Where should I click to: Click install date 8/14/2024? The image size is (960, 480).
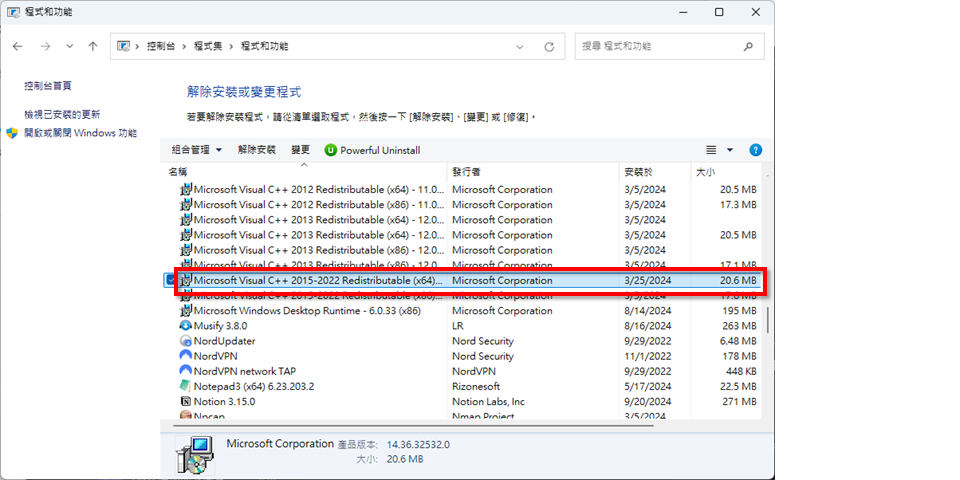[648, 310]
